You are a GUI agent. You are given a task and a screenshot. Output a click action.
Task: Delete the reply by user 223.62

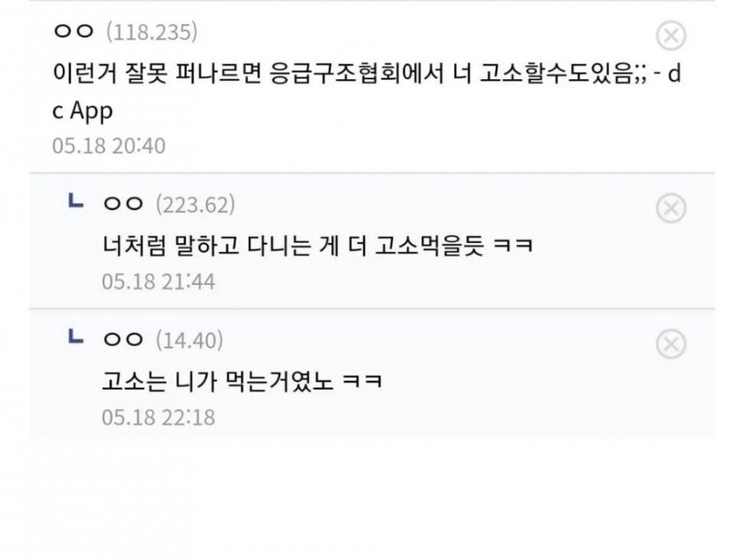670,208
